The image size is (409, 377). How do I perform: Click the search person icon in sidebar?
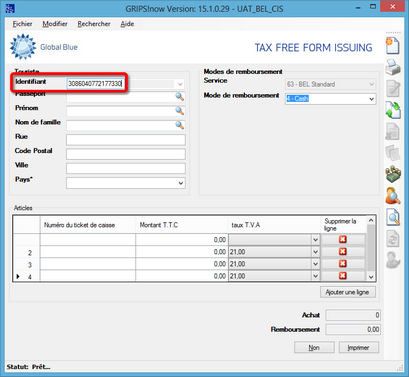click(393, 195)
